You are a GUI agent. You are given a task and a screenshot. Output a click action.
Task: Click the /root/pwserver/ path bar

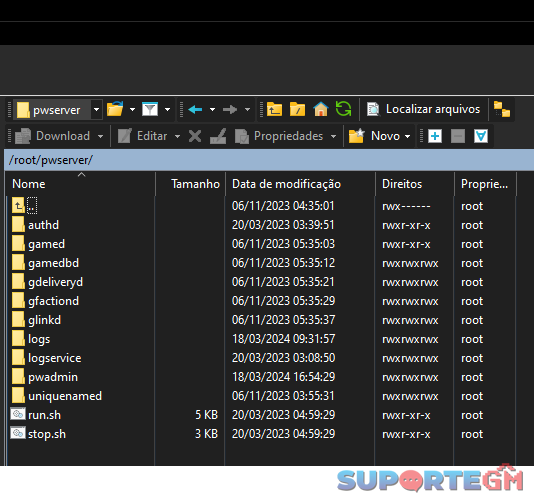[269, 160]
